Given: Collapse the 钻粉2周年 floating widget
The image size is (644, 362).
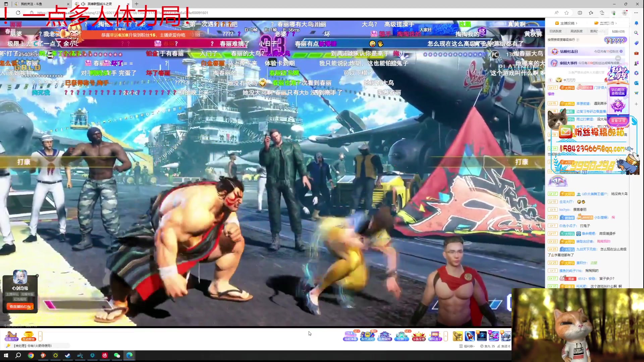Looking at the screenshot, I should (x=618, y=58).
